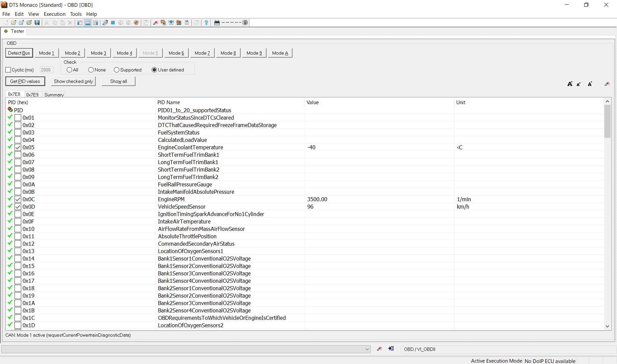The width and height of the screenshot is (617, 364).
Task: Click the -40 coolant temperature value
Action: pyautogui.click(x=311, y=147)
